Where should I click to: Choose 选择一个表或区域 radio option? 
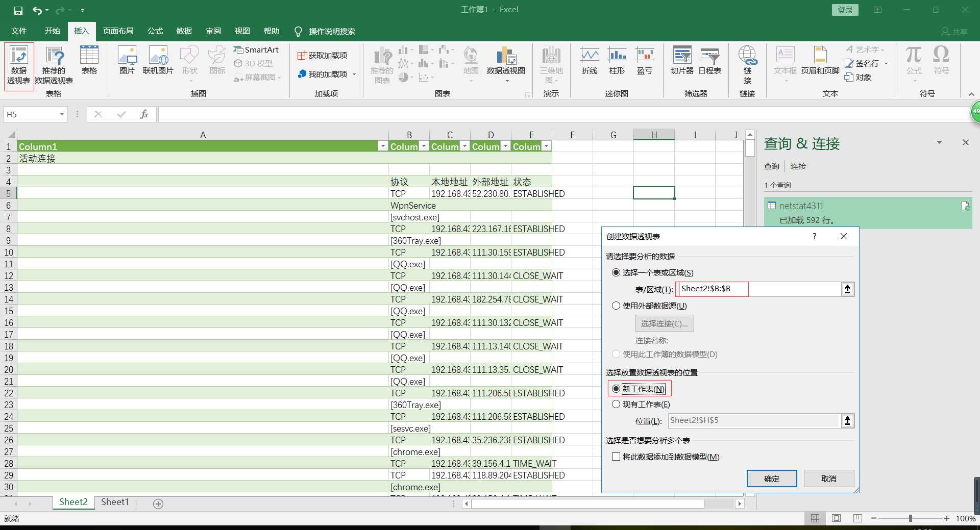(616, 273)
